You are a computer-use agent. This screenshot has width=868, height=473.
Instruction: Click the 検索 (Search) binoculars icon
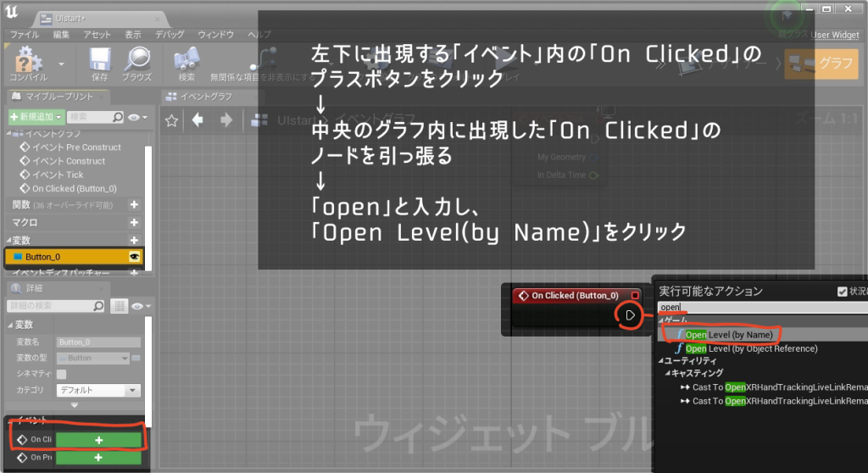tap(186, 61)
